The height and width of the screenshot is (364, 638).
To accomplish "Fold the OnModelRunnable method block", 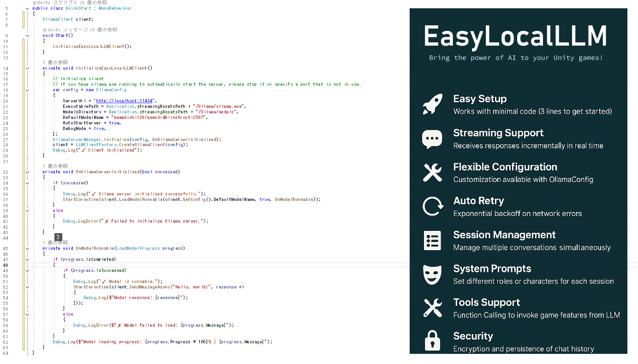I will pos(28,248).
